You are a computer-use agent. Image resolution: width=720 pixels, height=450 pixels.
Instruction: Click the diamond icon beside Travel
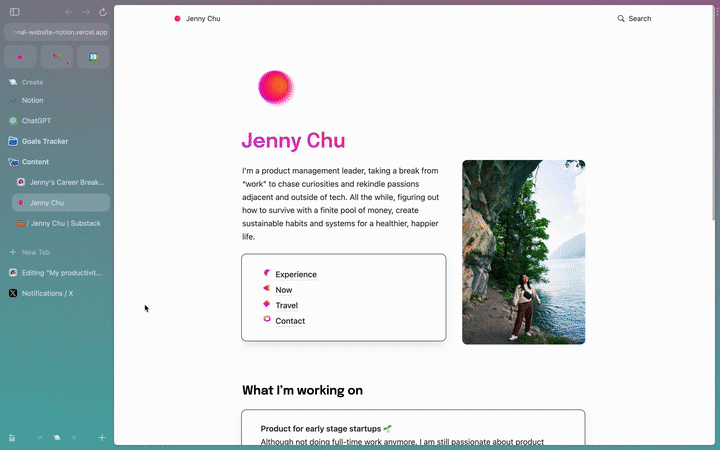coord(267,304)
